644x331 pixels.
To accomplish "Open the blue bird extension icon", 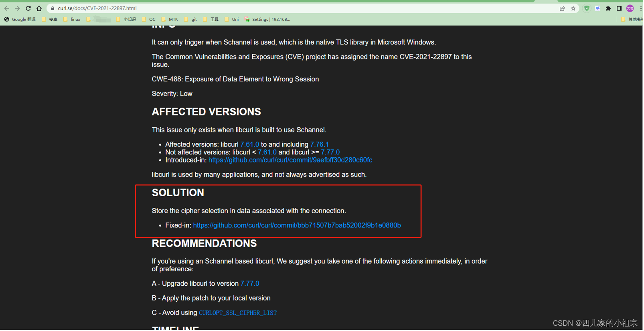I will coord(598,8).
